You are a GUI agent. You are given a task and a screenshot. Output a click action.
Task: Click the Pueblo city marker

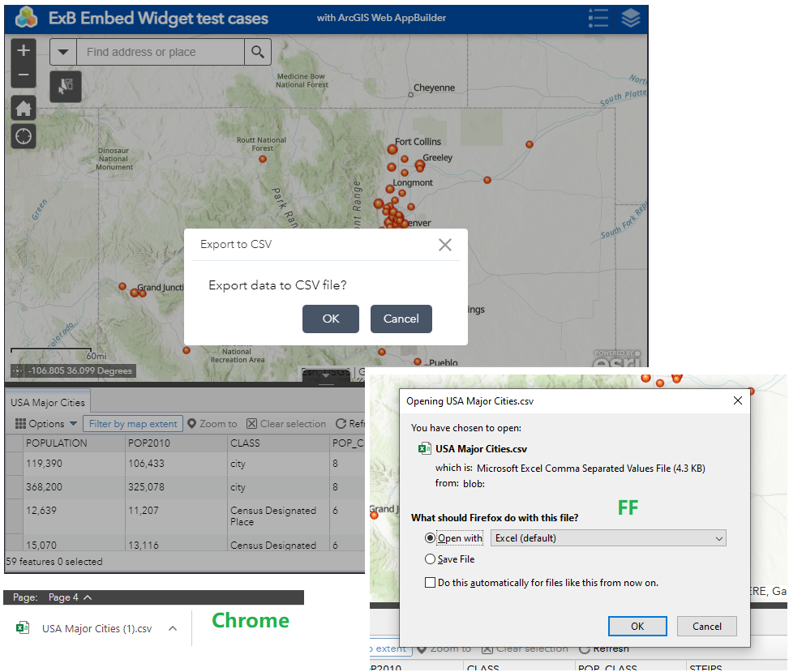(x=418, y=362)
